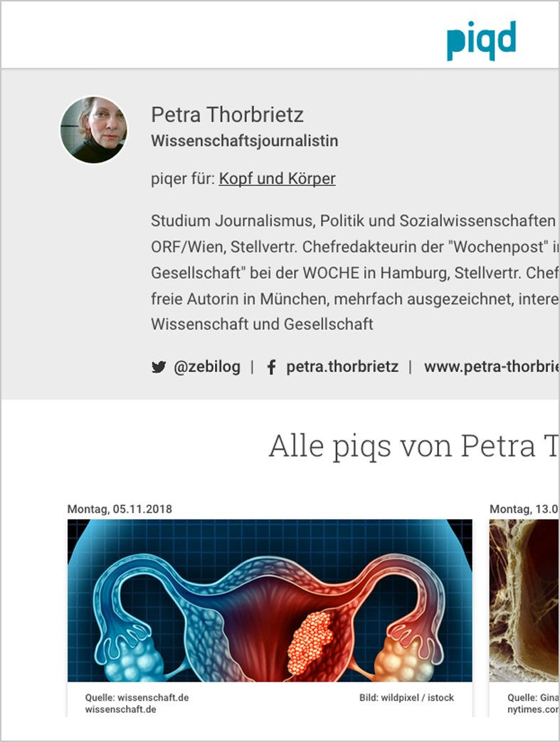
Task: Visit the www.petra-thorbrietz website link
Action: [x=492, y=367]
